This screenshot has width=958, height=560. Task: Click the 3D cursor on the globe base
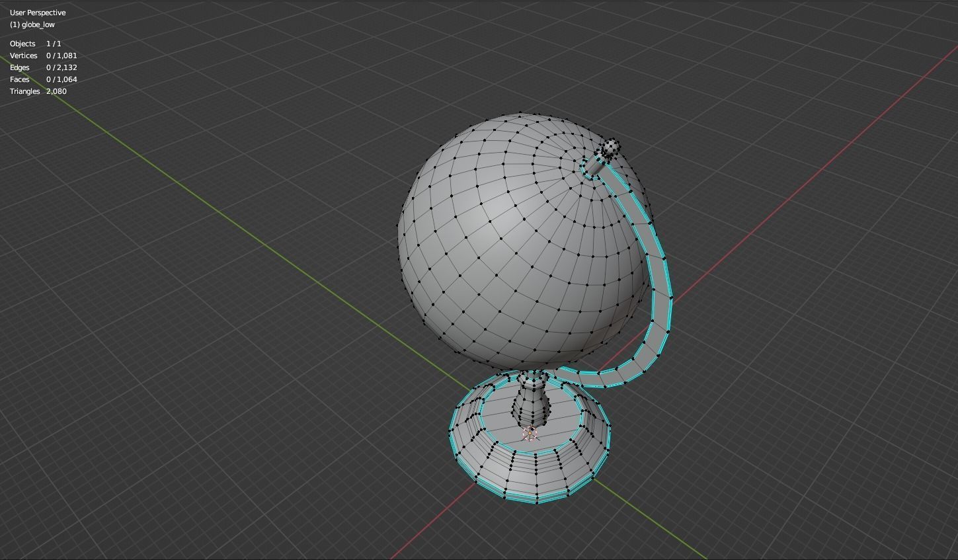pos(530,434)
